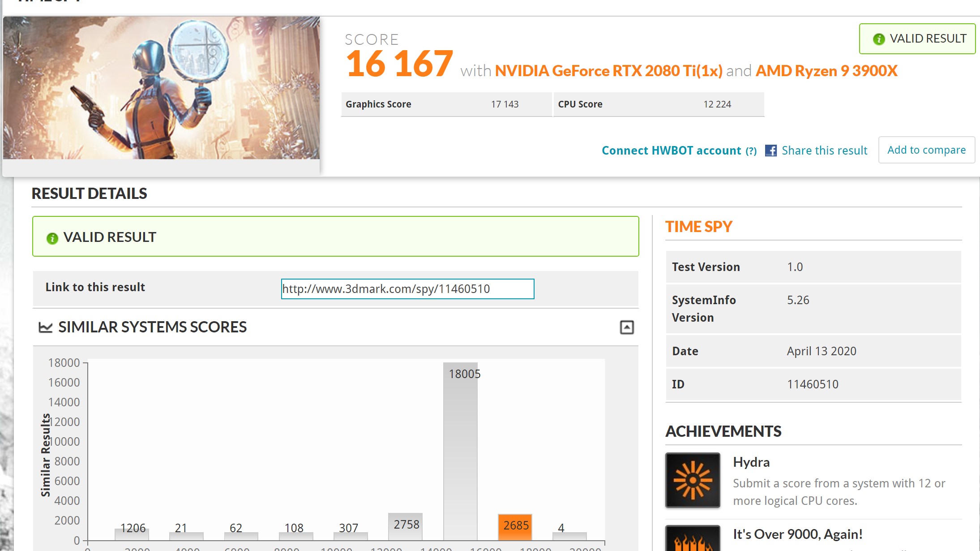The height and width of the screenshot is (551, 980).
Task: Click Add to compare button
Action: click(x=926, y=150)
